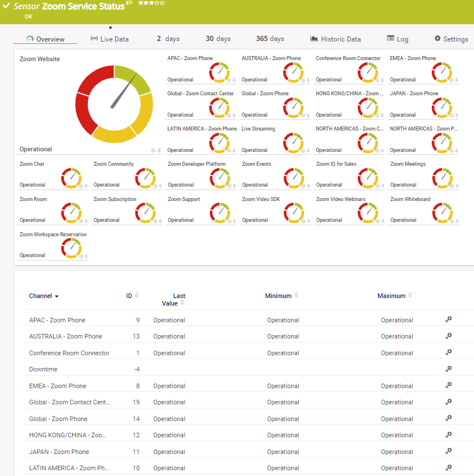Open the Historic Data tab

click(335, 39)
